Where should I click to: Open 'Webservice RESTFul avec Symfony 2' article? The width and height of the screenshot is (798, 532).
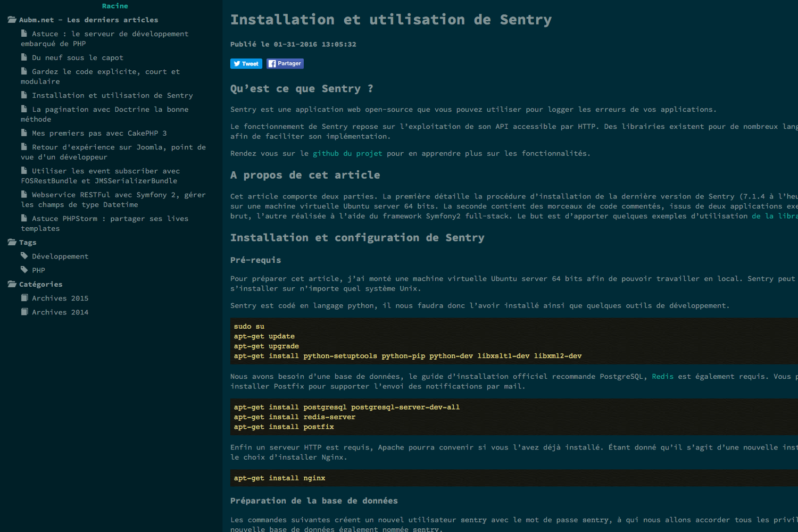point(113,199)
